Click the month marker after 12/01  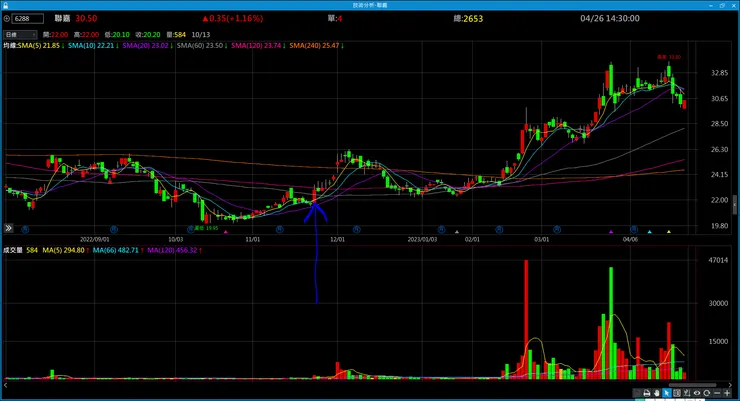(357, 229)
